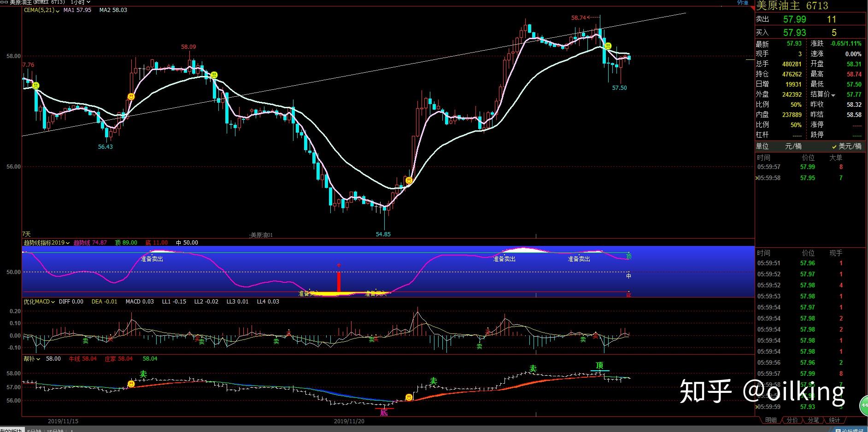Screen dimensions: 868x432
Task: Click the 庄家 58.04 legend label
Action: [118, 359]
